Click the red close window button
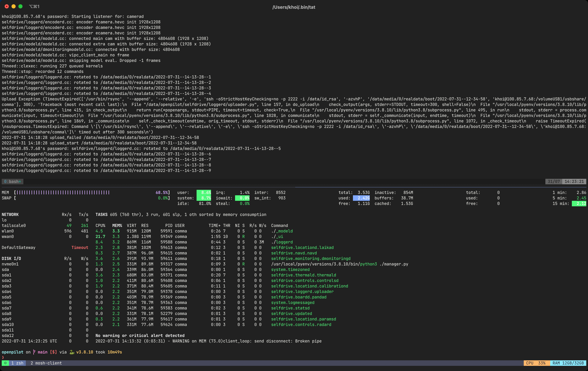The width and height of the screenshot is (588, 371). (7, 7)
